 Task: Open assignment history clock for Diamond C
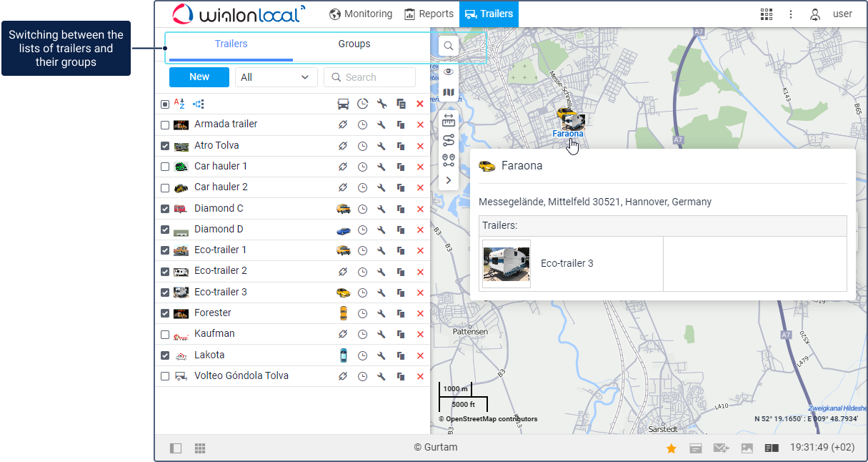coord(362,209)
